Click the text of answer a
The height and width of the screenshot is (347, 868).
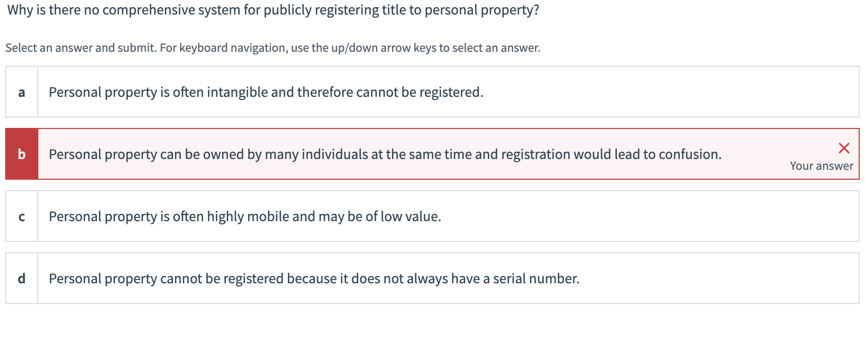pos(266,92)
